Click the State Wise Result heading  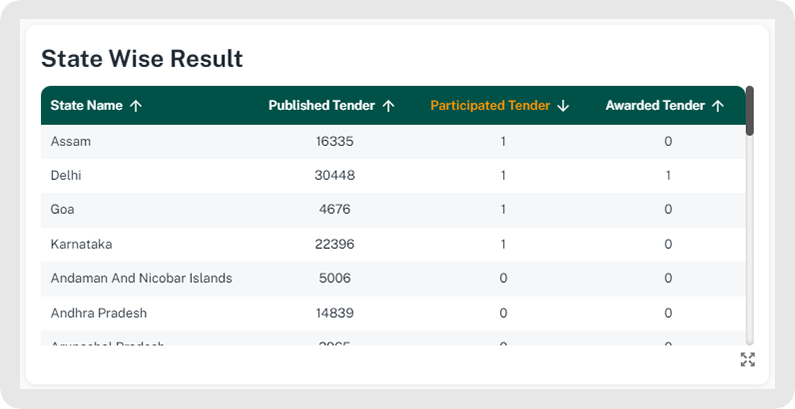(x=142, y=59)
